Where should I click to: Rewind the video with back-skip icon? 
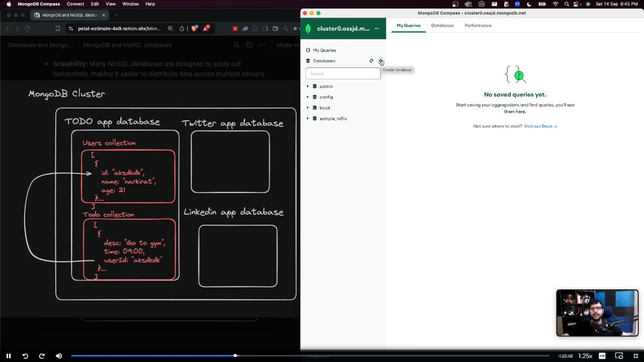click(x=25, y=356)
